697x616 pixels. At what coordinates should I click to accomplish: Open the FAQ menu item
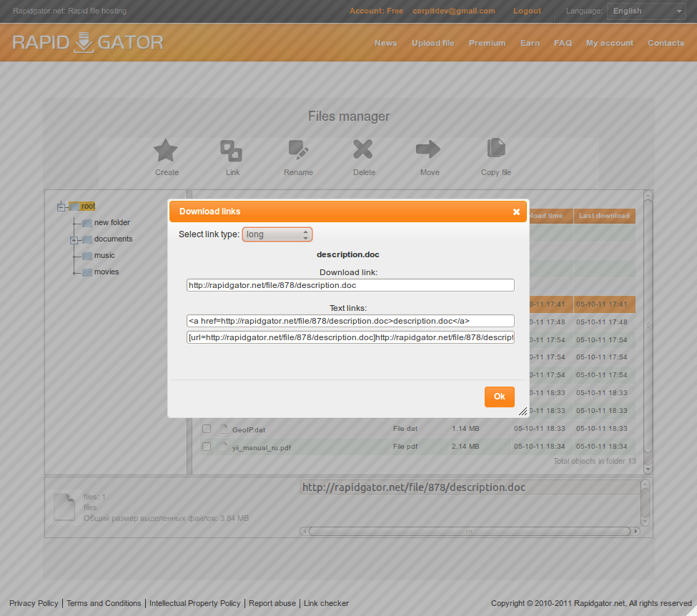[563, 43]
